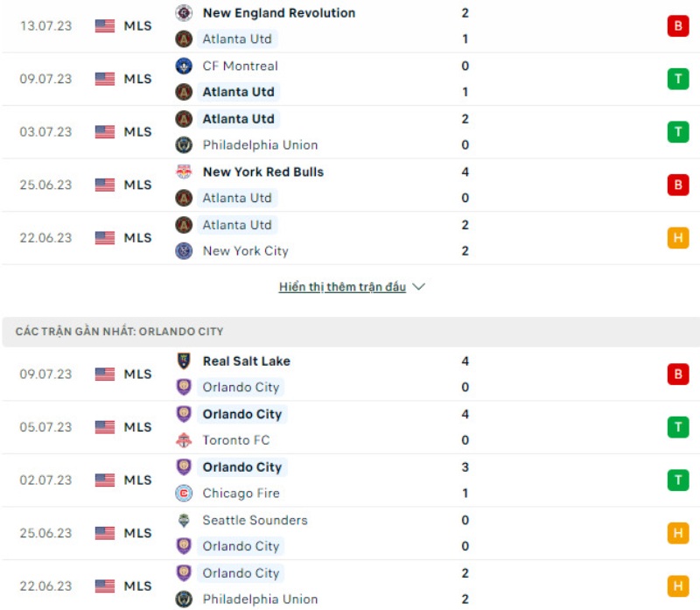Click the Seattle Sounders team crest
The width and height of the screenshot is (700, 610).
click(184, 521)
